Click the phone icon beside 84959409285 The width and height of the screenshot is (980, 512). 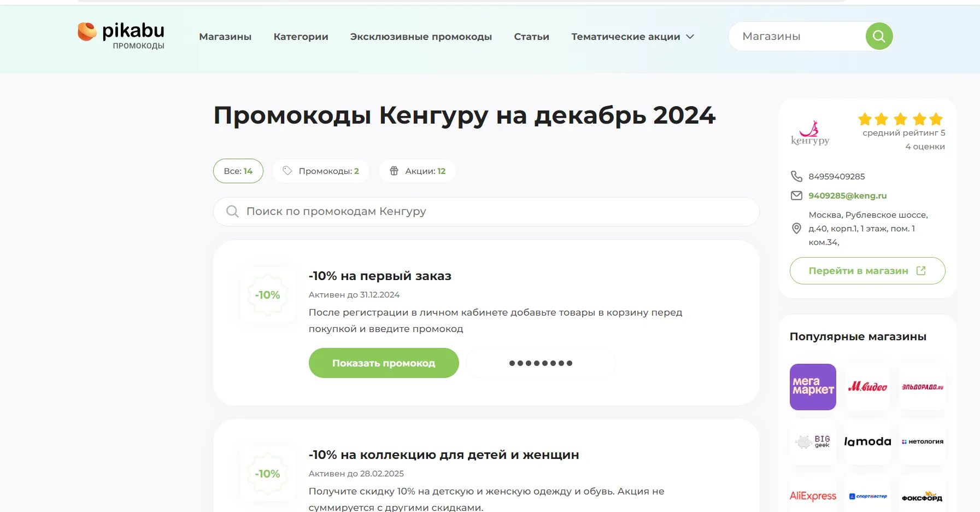pos(796,176)
